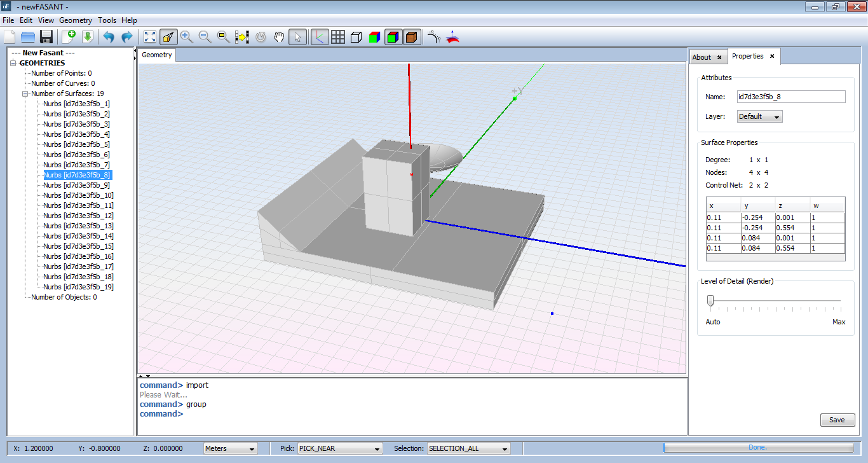Click the Save button in Properties panel
This screenshot has width=868, height=463.
tap(837, 420)
